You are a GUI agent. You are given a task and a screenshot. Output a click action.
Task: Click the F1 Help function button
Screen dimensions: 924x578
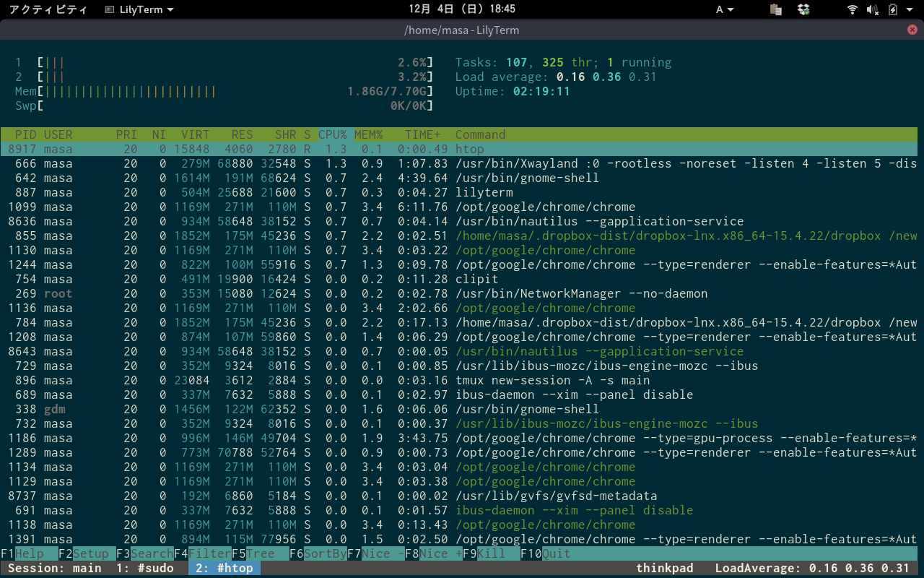click(x=30, y=553)
